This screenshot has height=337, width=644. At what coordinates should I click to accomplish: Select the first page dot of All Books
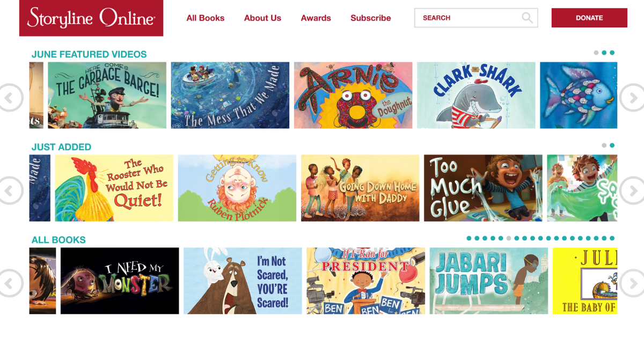[469, 238]
